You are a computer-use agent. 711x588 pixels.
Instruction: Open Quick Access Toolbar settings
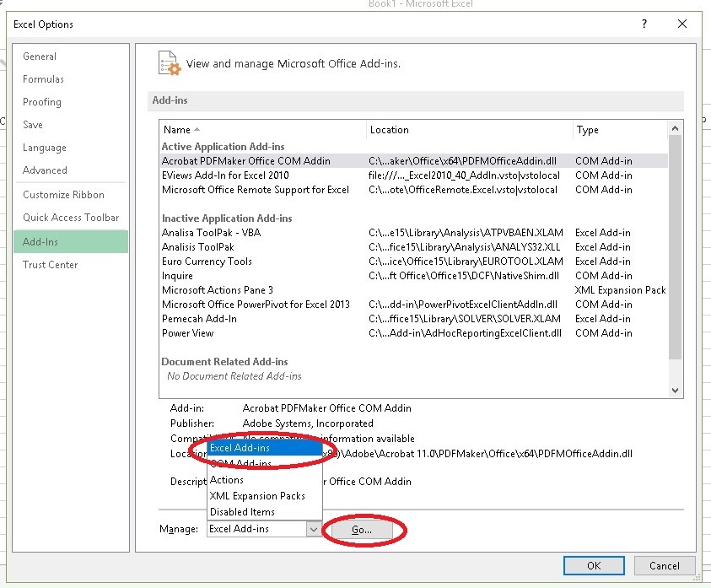point(71,218)
